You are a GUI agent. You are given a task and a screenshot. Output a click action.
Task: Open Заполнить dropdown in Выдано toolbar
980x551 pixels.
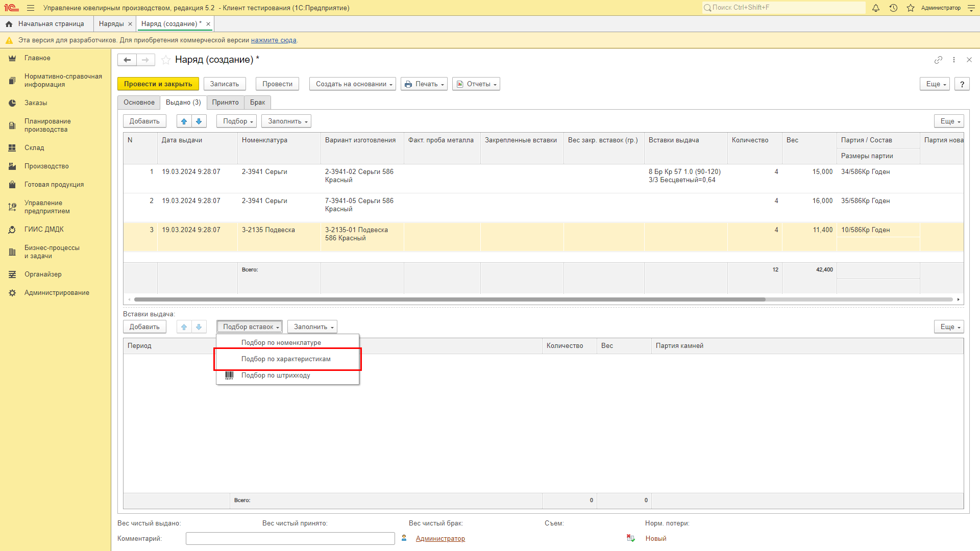pos(286,121)
